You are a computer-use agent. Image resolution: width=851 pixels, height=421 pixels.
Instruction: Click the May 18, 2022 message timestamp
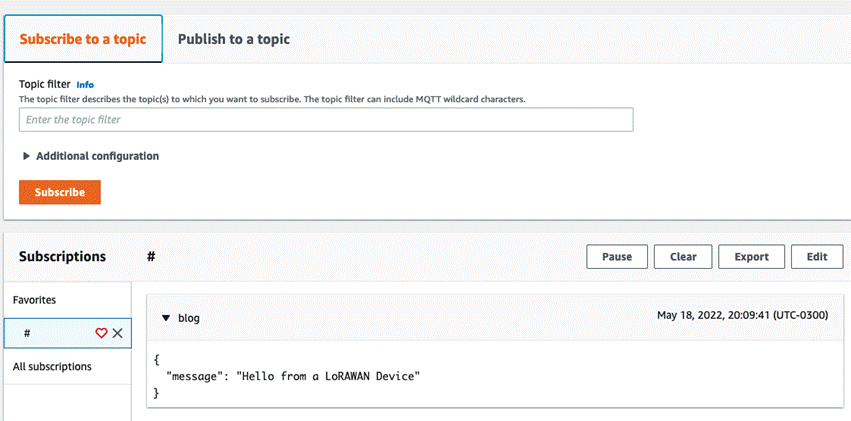[x=742, y=315]
